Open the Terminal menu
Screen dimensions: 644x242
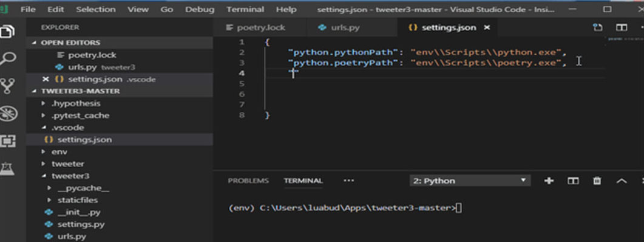(245, 9)
